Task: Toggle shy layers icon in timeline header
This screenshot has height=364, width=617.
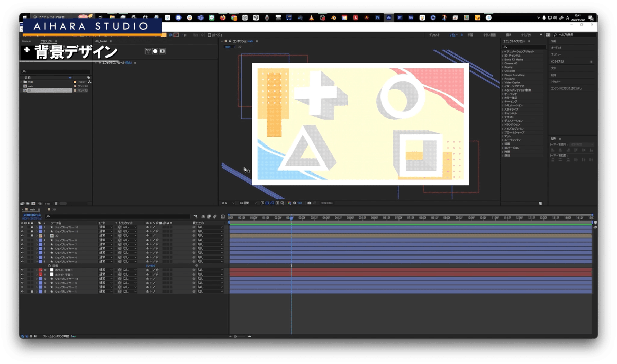Action: (203, 216)
